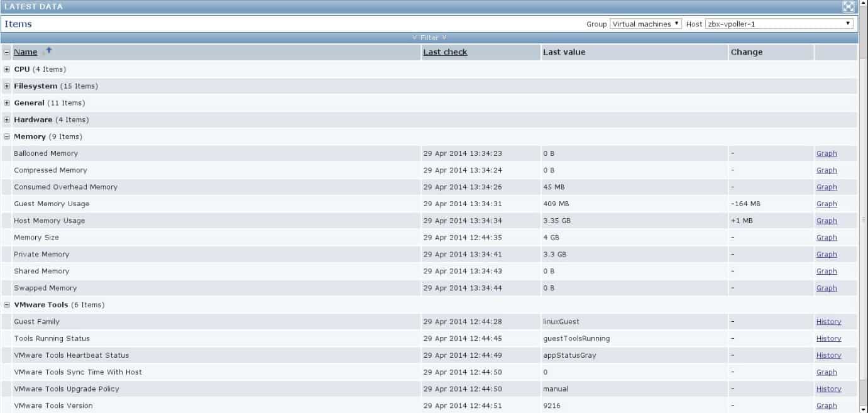
Task: Collapse the Memory items group
Action: pos(7,136)
